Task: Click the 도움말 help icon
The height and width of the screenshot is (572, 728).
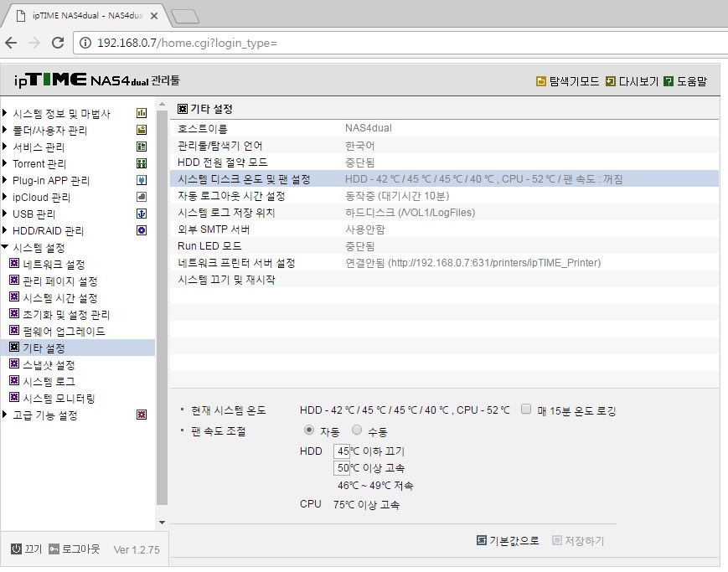Action: [x=669, y=81]
